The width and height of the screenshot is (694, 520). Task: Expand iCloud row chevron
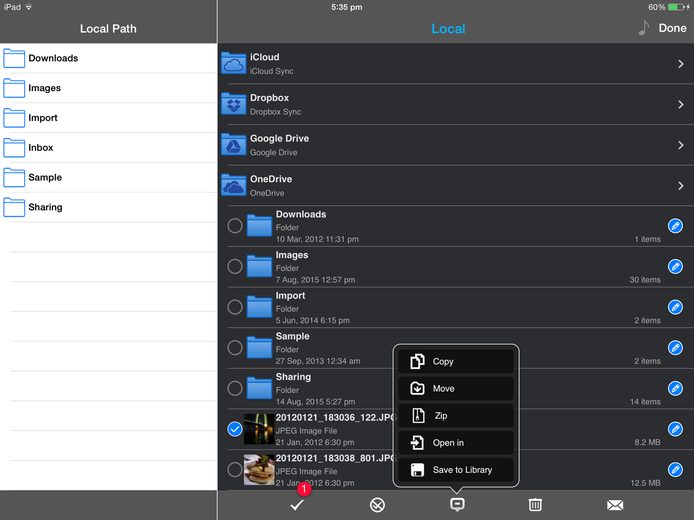[681, 64]
